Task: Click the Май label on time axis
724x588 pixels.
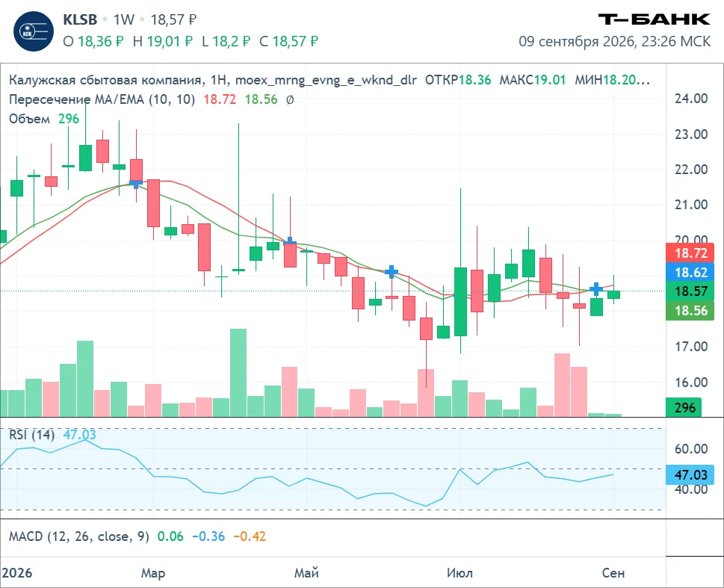Action: tap(306, 573)
